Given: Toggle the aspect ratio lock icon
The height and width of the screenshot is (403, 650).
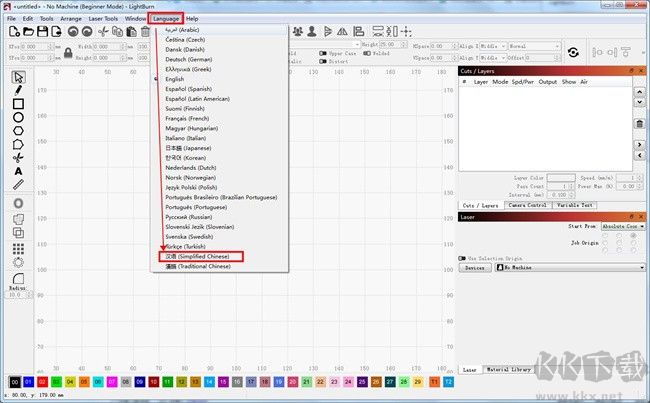Looking at the screenshot, I should (x=68, y=53).
